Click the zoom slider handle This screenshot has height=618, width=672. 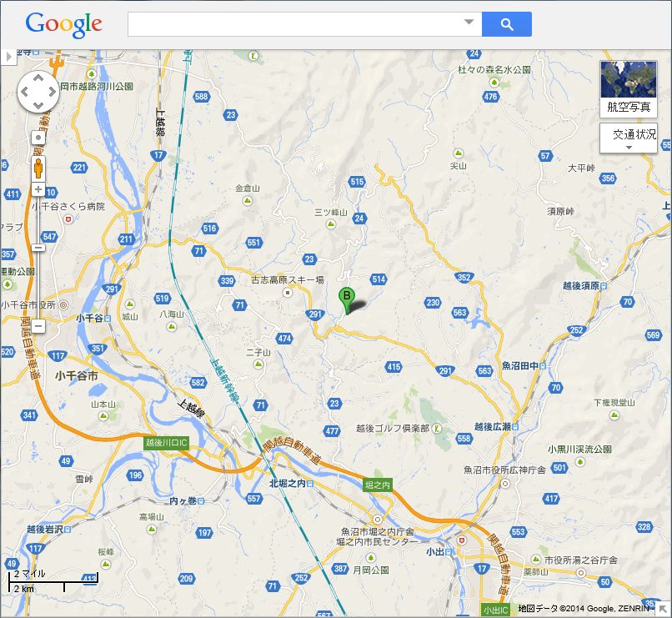point(38,248)
